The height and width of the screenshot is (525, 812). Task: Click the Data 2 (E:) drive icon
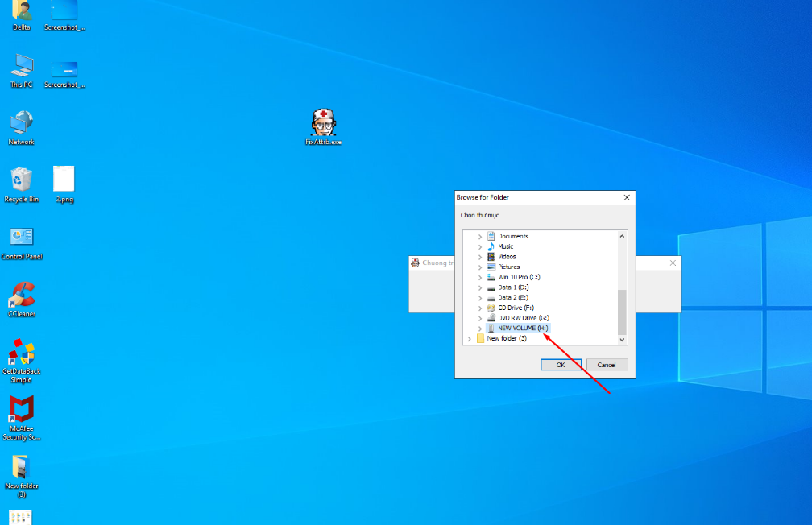click(x=491, y=298)
